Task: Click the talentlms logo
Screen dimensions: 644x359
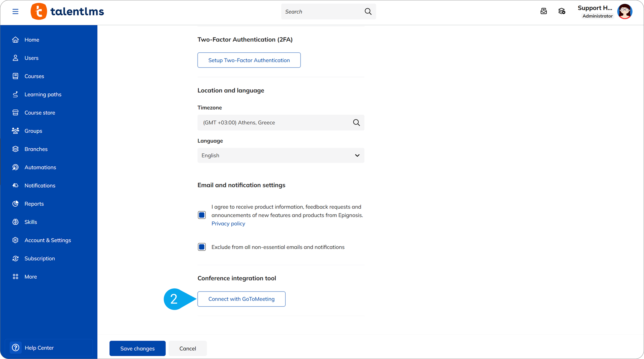Action: [x=67, y=11]
